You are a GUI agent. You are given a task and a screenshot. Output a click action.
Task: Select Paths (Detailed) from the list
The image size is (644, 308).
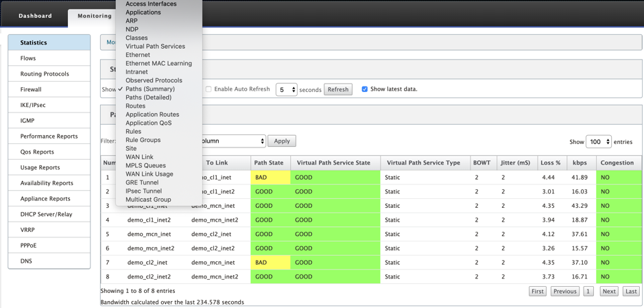[x=148, y=97]
